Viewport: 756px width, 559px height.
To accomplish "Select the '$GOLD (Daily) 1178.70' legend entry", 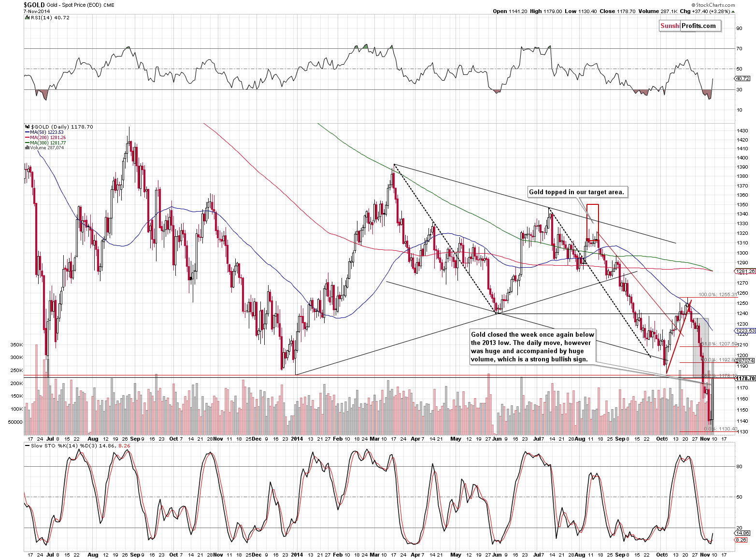I will (58, 127).
